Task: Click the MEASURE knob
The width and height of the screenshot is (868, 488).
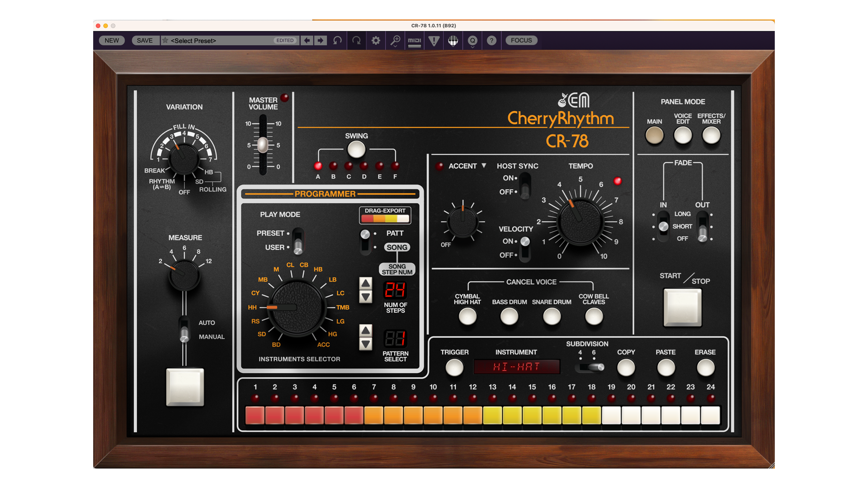Action: [184, 275]
